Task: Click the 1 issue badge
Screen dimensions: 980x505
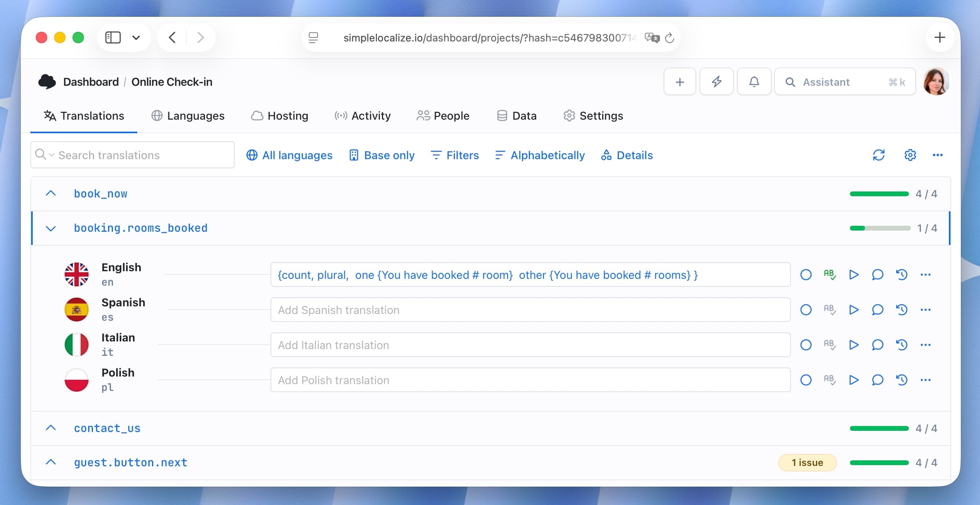Action: [807, 463]
